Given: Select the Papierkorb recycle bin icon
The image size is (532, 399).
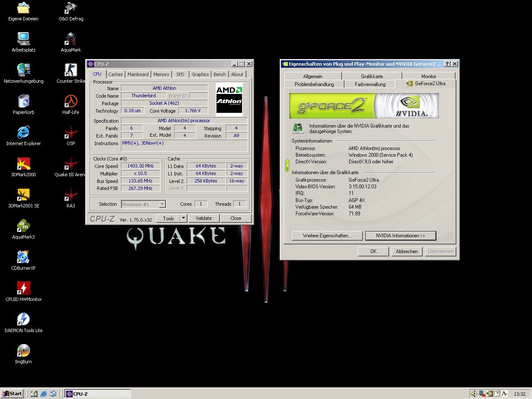Looking at the screenshot, I should tap(23, 105).
